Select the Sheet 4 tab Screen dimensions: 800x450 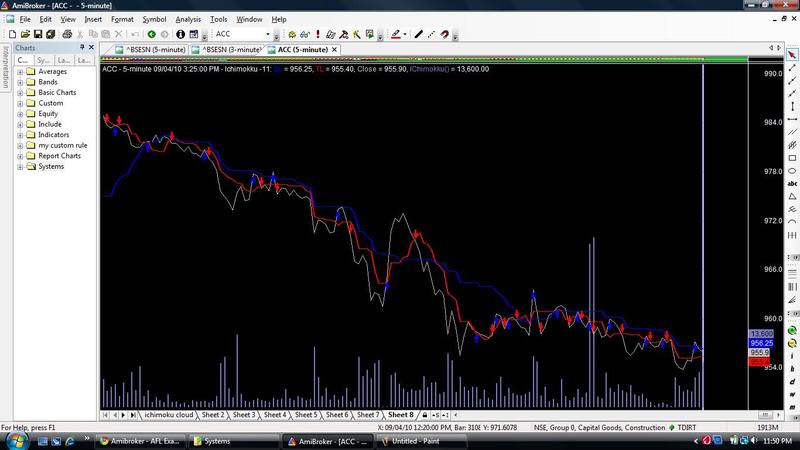(275, 415)
